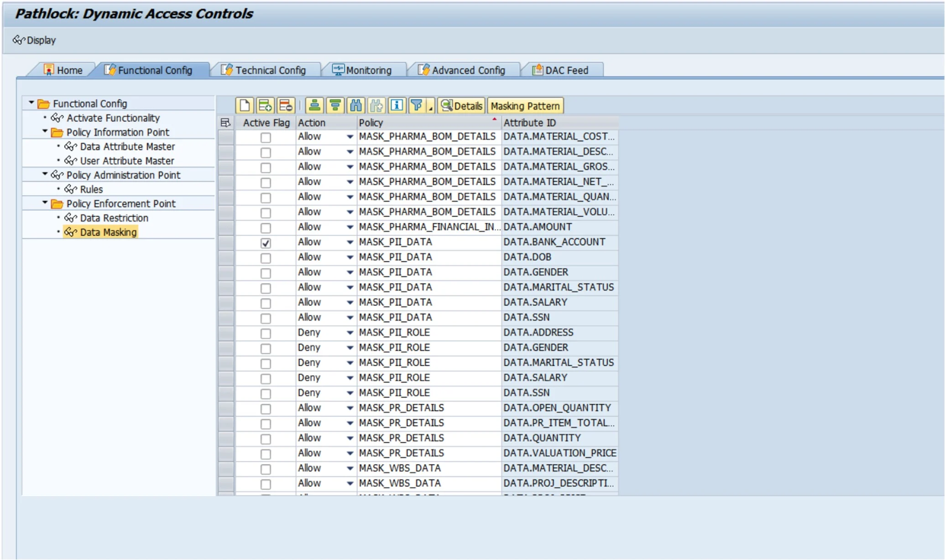945x560 pixels.
Task: Check Active Flag for DATA.ADDRESS row
Action: pyautogui.click(x=266, y=333)
